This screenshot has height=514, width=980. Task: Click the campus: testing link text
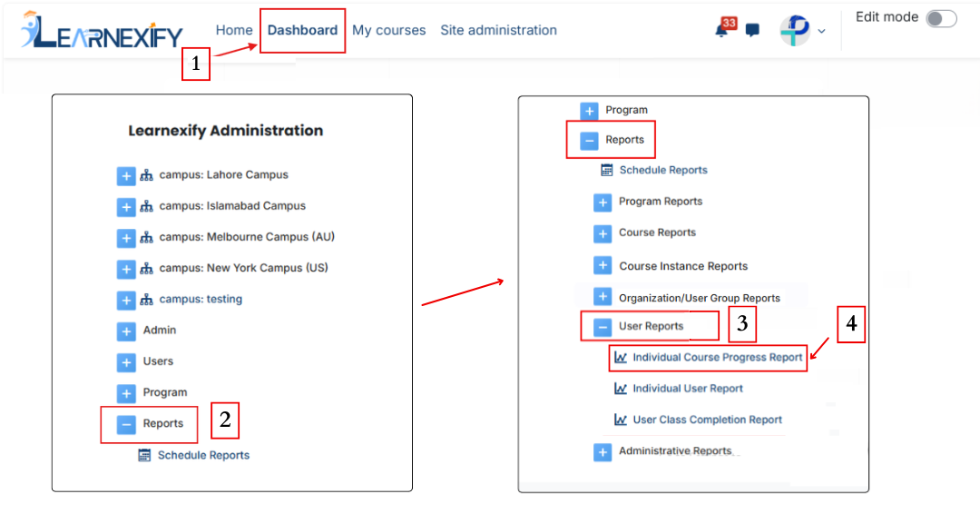[201, 299]
